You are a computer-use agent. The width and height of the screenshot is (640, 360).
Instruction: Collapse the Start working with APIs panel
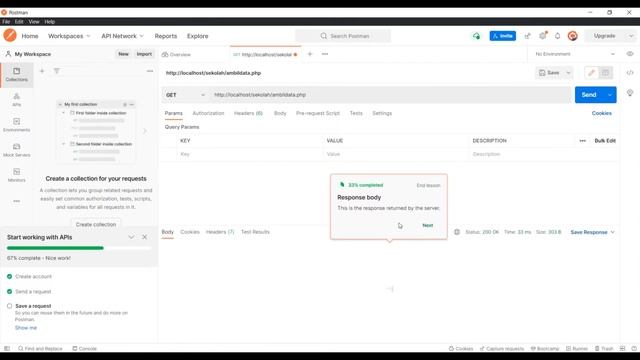(x=131, y=237)
